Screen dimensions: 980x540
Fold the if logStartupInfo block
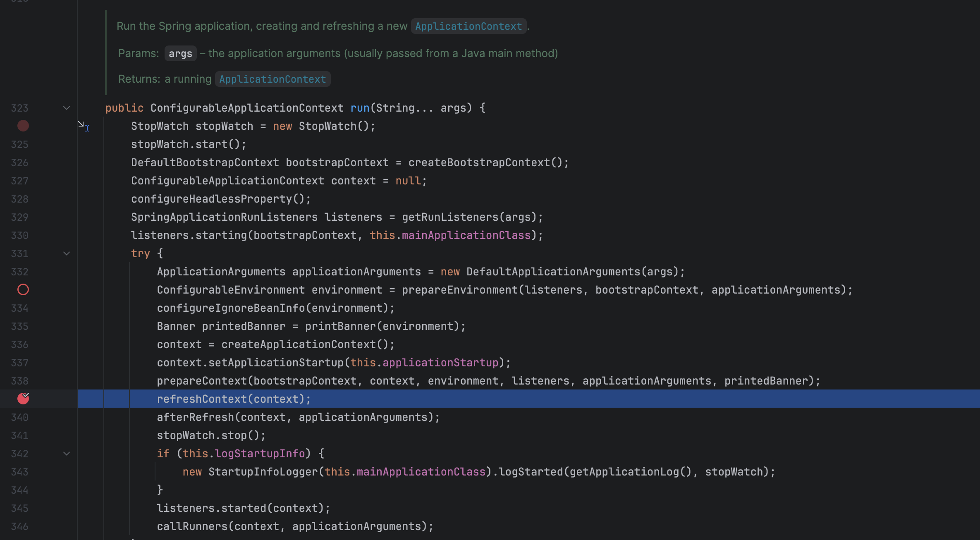[x=67, y=454]
